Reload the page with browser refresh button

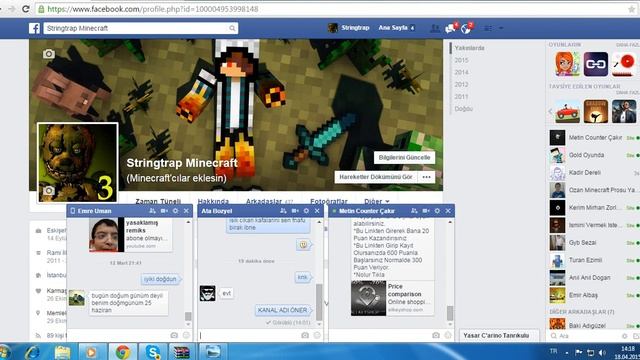[x=25, y=9]
